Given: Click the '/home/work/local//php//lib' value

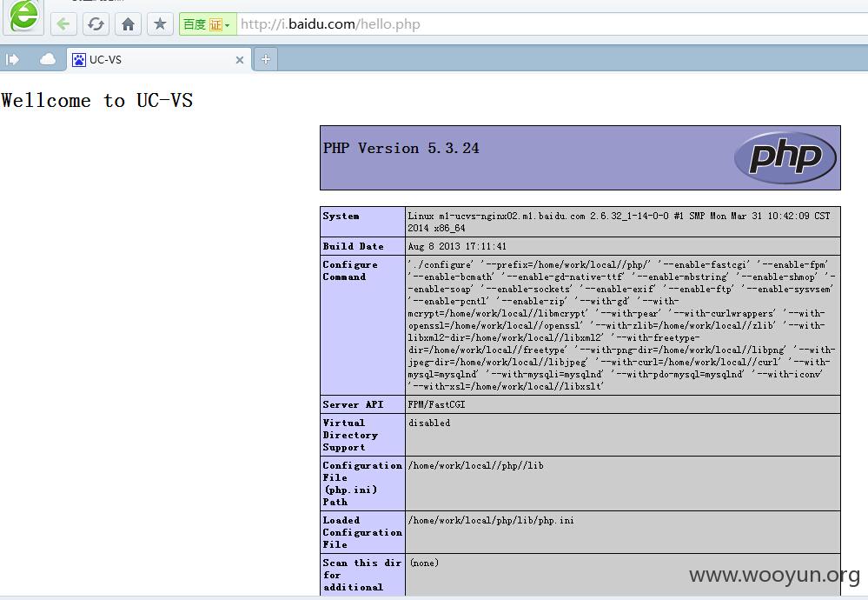Looking at the screenshot, I should tap(476, 465).
